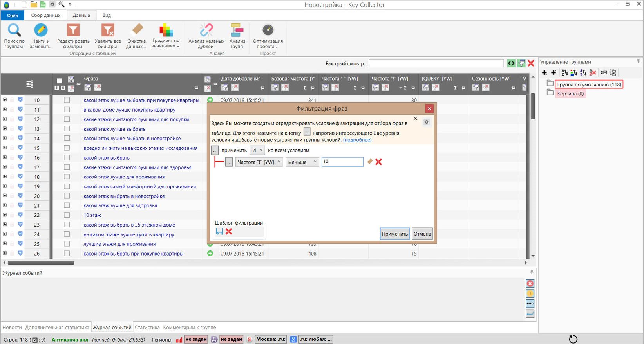This screenshot has height=344, width=644.
Task: Switch to the 'Сбор данных' ribbon tab
Action: (46, 15)
